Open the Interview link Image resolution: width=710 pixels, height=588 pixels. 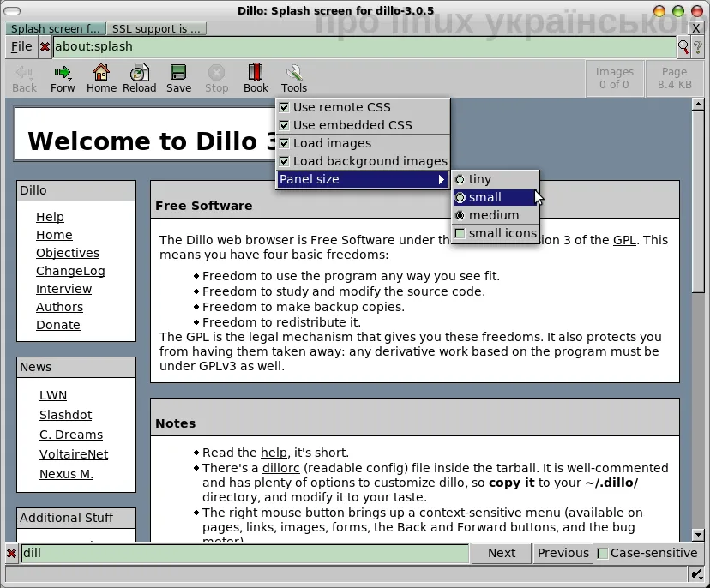pos(63,289)
